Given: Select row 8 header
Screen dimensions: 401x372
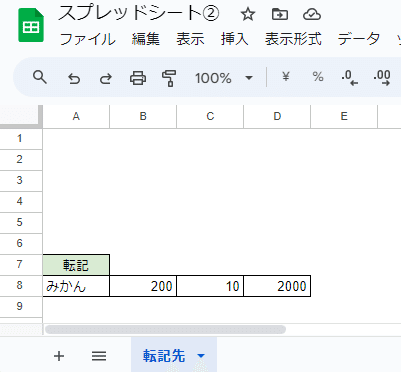Looking at the screenshot, I should 21,286.
